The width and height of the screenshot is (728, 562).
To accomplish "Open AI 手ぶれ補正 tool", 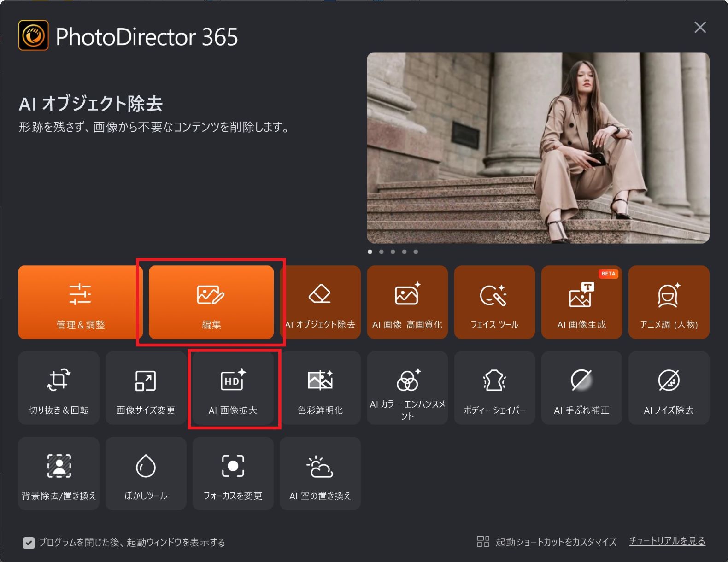I will (x=581, y=388).
